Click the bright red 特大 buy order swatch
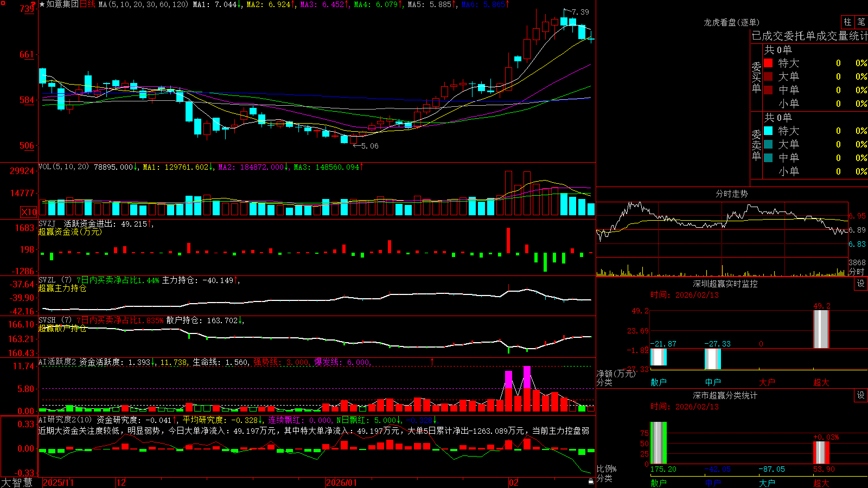The width and height of the screenshot is (868, 488). [x=768, y=63]
